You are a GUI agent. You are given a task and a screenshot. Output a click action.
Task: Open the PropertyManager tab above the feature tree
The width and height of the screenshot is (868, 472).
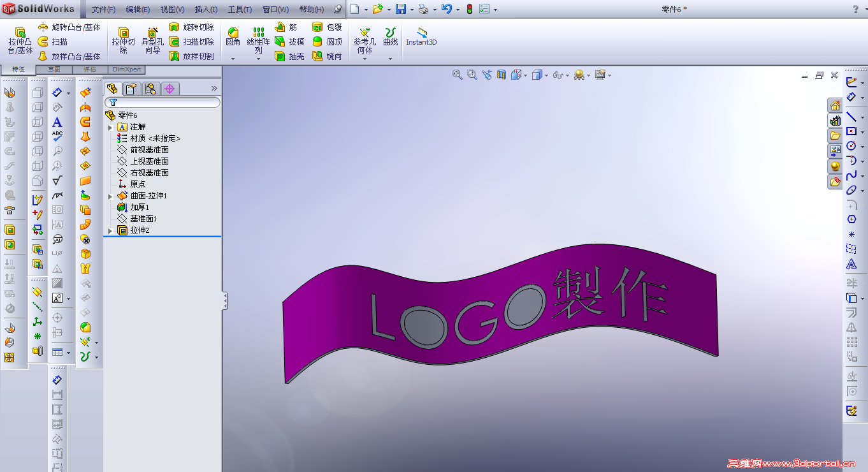132,89
